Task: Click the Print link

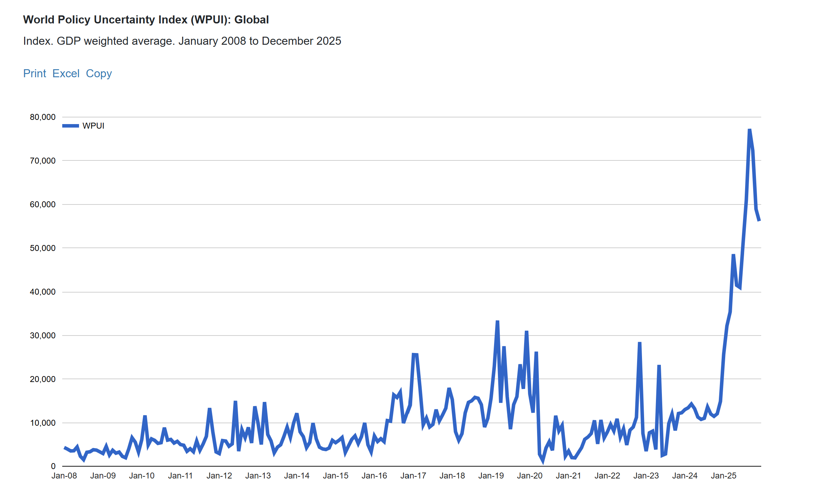Action: coord(35,73)
